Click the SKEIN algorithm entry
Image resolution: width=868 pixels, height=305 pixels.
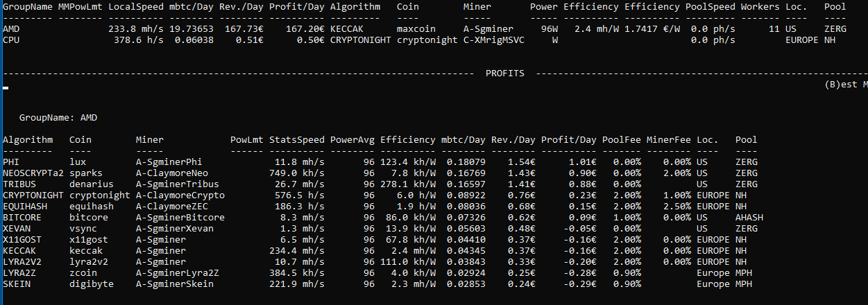(x=17, y=284)
